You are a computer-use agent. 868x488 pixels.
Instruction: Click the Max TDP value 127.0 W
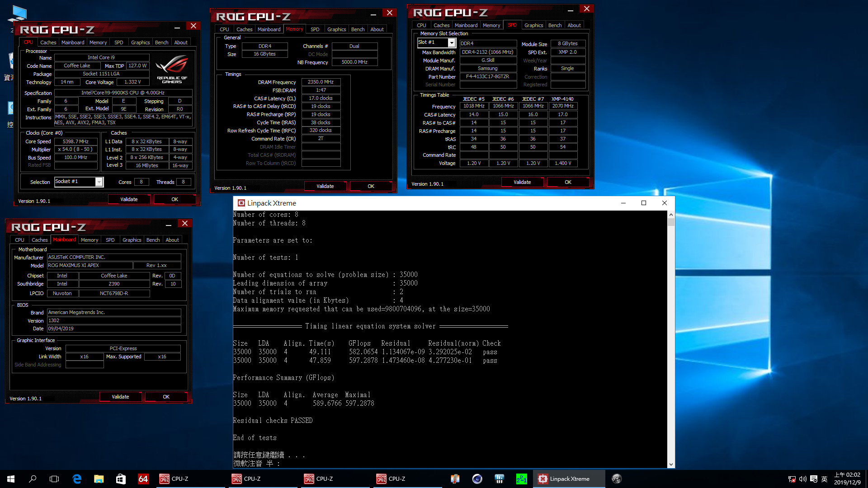pyautogui.click(x=137, y=66)
